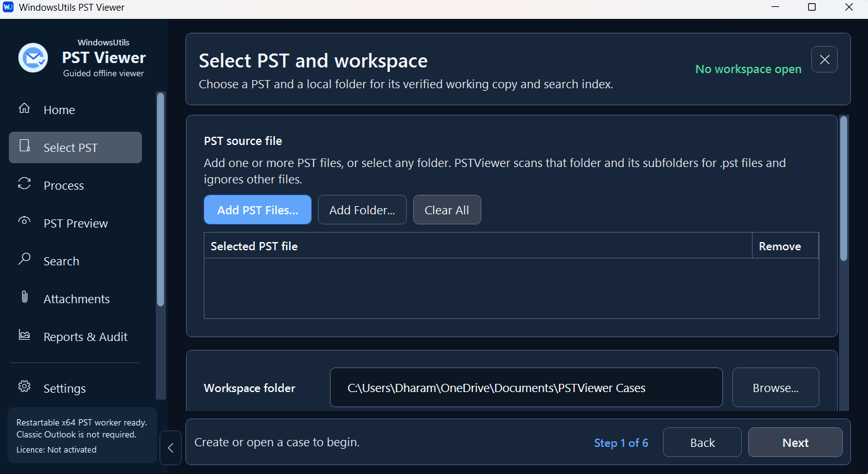Click the Add Folder button

coord(362,210)
